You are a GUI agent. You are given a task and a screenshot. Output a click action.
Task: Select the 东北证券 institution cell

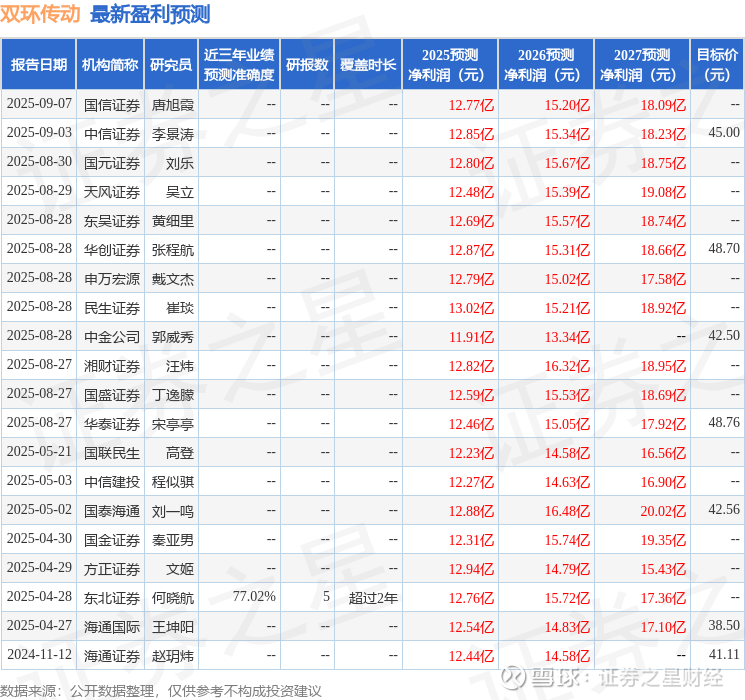pyautogui.click(x=112, y=598)
